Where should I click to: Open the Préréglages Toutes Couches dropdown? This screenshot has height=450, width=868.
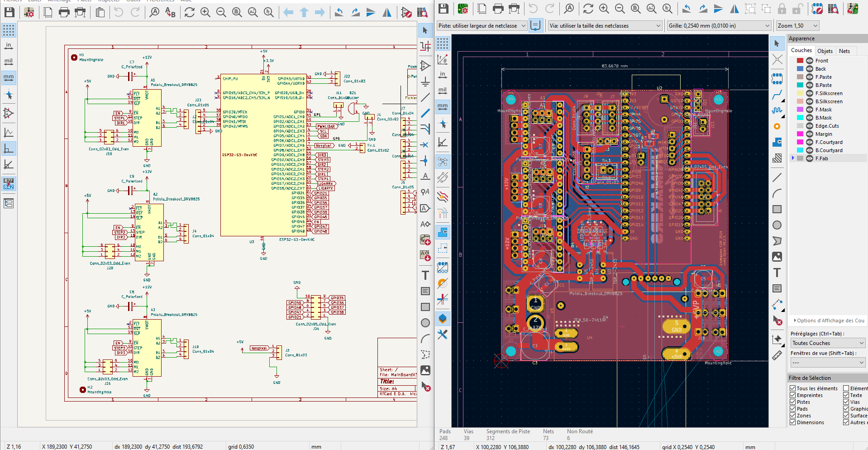click(x=827, y=343)
